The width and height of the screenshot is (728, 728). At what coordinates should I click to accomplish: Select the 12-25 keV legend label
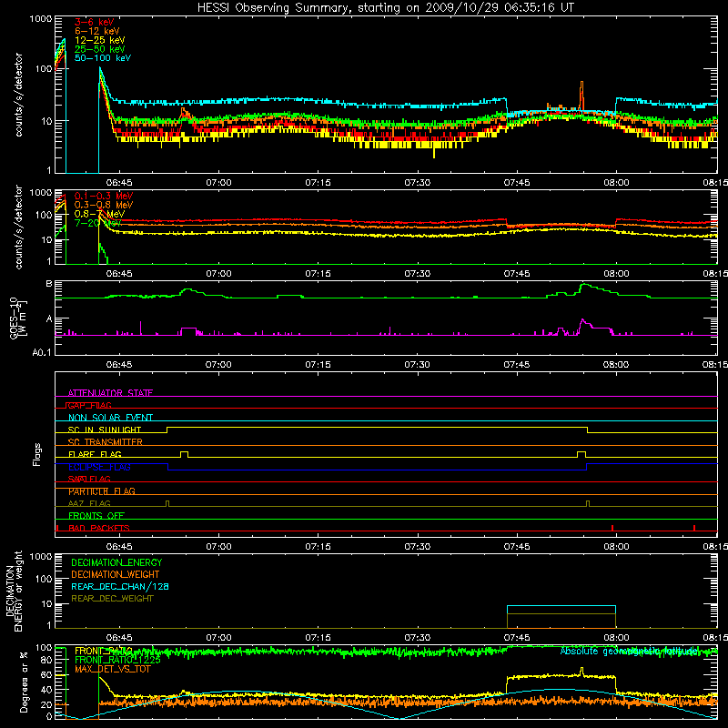pos(99,40)
